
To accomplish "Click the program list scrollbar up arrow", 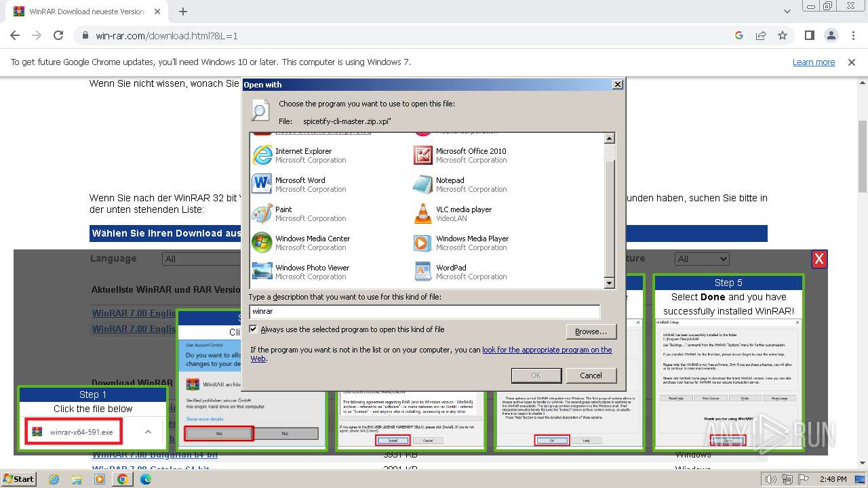I will click(609, 138).
